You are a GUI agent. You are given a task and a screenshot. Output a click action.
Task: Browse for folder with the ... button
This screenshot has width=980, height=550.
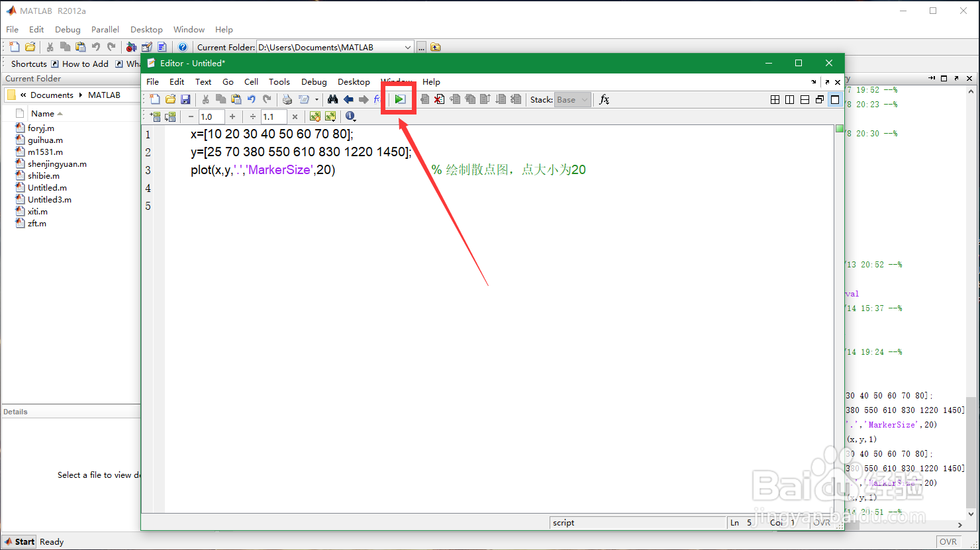coord(421,47)
